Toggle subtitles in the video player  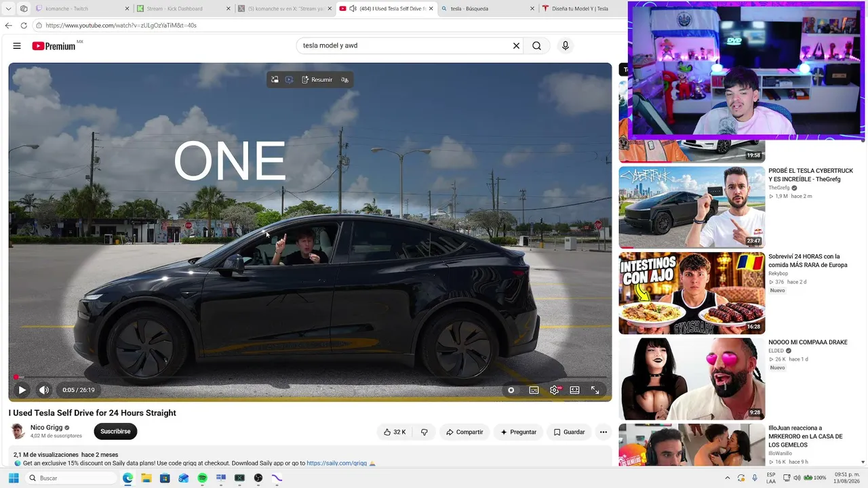(x=534, y=390)
